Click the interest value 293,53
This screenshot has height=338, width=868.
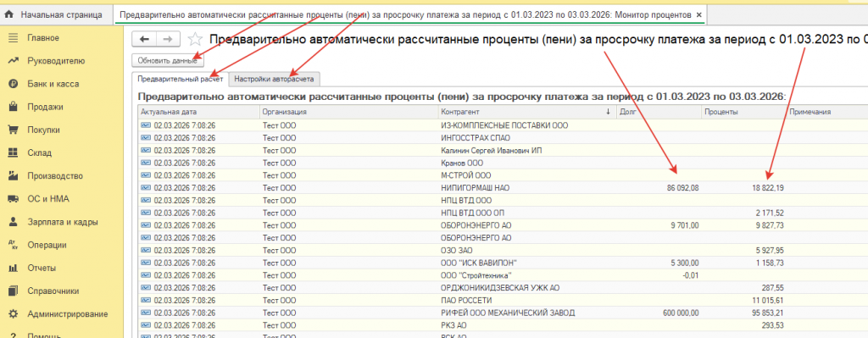pos(773,325)
